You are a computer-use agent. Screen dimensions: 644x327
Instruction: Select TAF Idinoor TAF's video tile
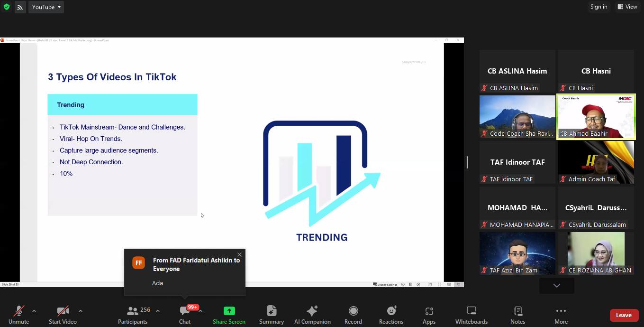pyautogui.click(x=517, y=162)
